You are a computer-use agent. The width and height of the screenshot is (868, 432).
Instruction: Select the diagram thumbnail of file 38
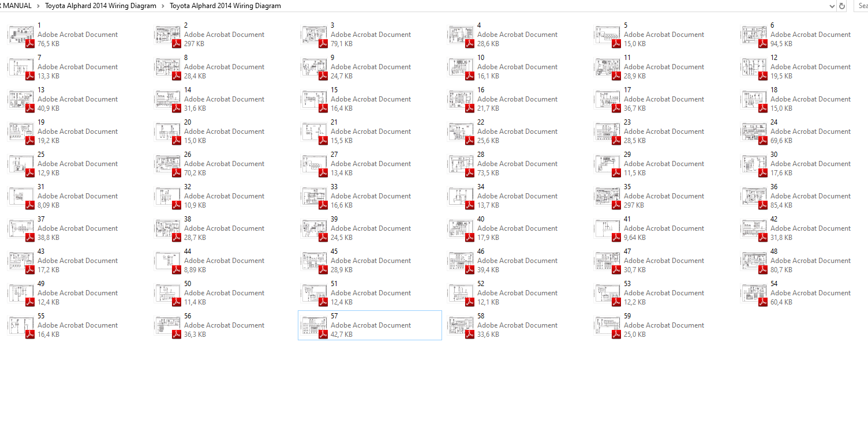tap(168, 229)
